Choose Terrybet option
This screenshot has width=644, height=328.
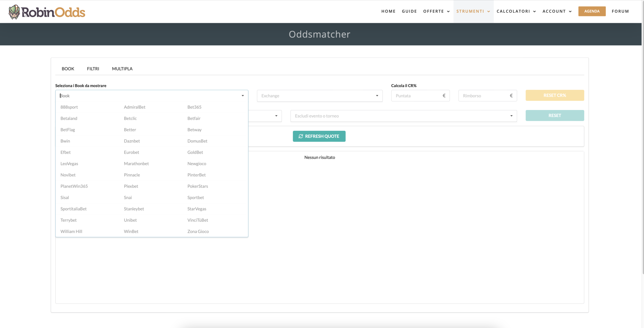(68, 220)
